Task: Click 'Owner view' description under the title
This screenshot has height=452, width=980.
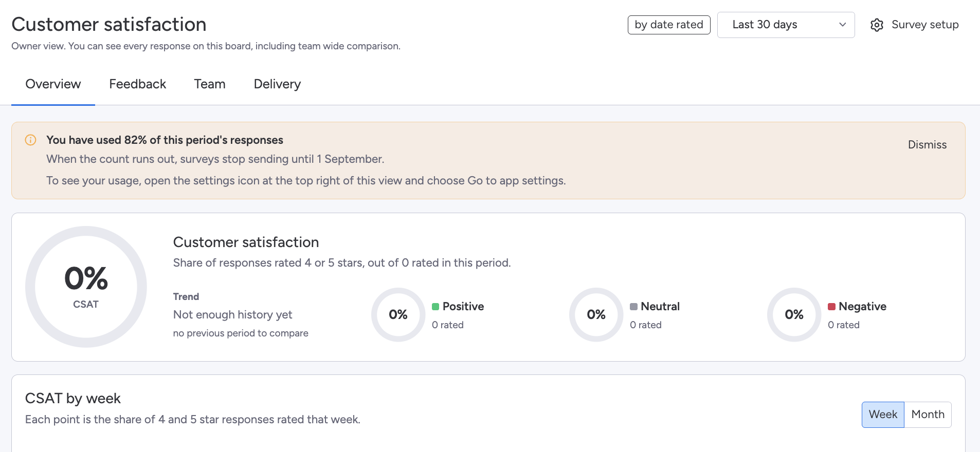Action: pyautogui.click(x=206, y=46)
